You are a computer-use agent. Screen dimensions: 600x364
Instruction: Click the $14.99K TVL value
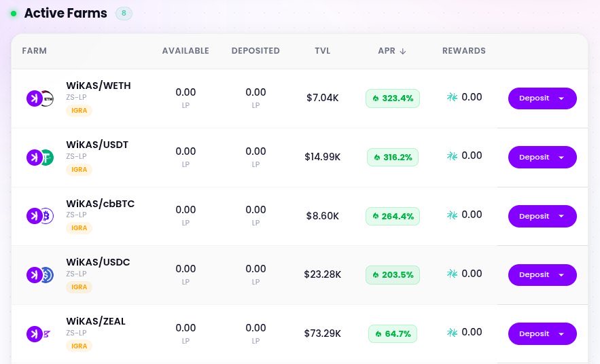tap(323, 157)
